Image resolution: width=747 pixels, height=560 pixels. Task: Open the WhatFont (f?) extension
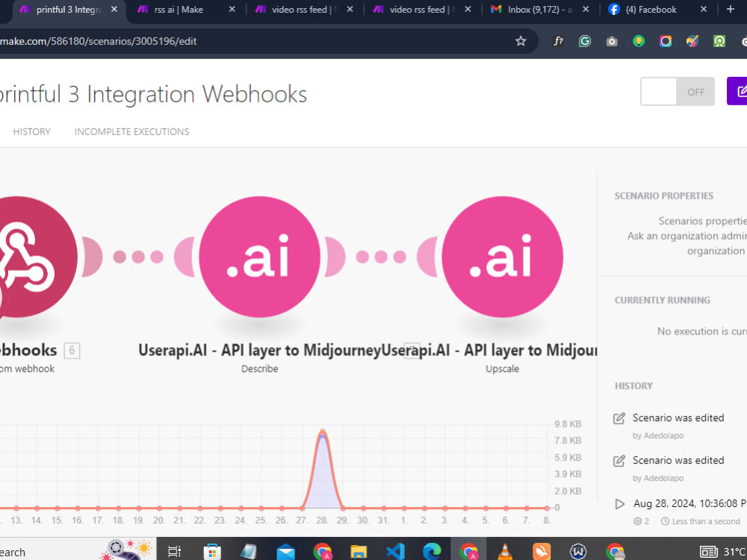coord(558,41)
